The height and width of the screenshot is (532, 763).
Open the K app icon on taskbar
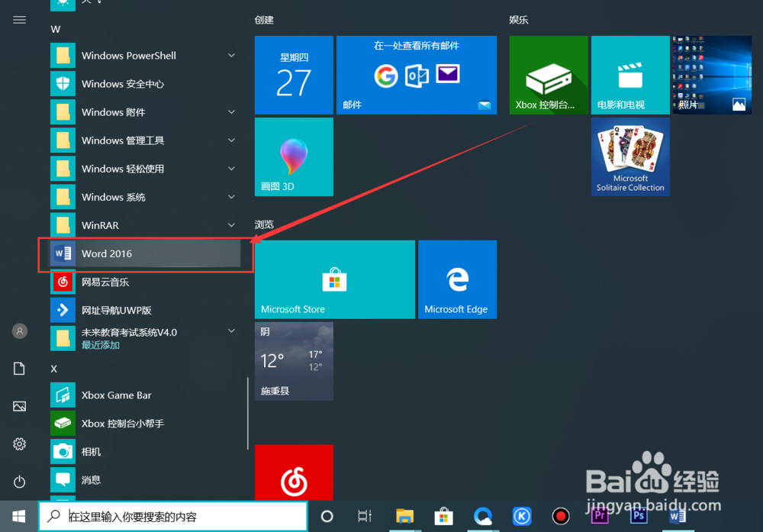coord(522,517)
